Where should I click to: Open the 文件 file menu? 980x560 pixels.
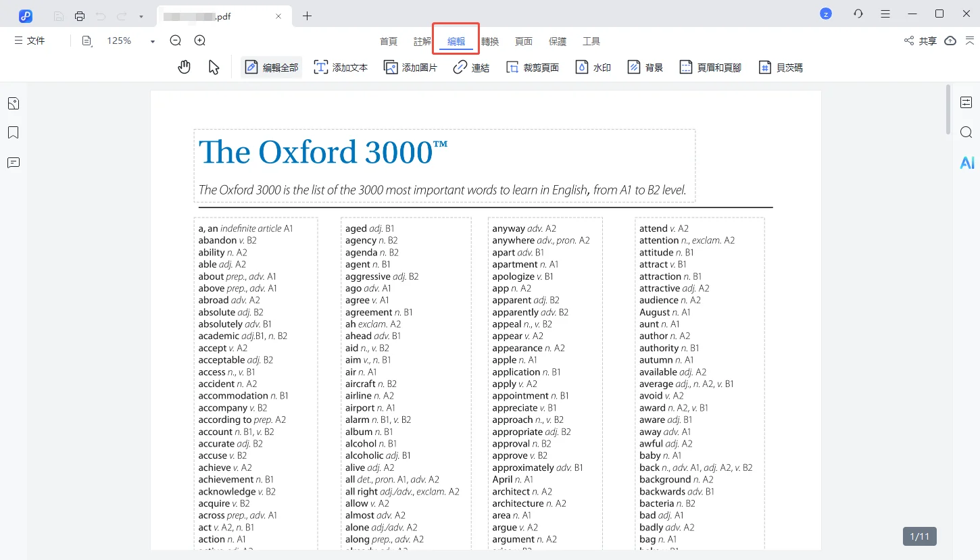pos(30,41)
